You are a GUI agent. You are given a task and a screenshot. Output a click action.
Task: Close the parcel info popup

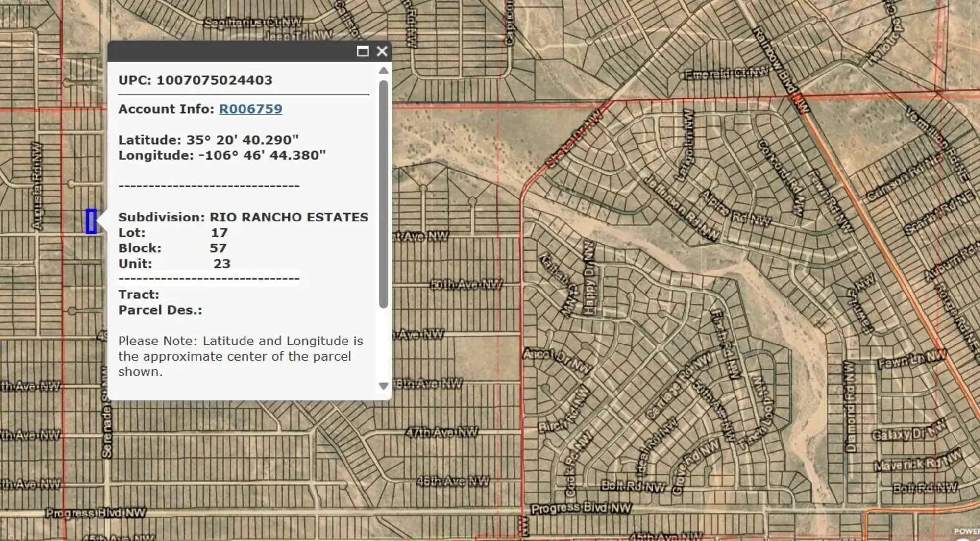[x=382, y=51]
